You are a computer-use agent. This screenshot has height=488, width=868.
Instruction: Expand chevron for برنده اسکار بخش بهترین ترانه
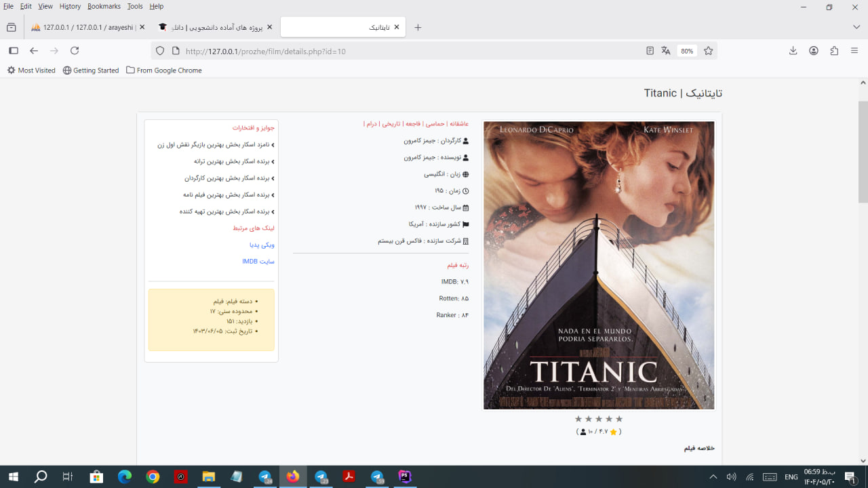coord(273,161)
